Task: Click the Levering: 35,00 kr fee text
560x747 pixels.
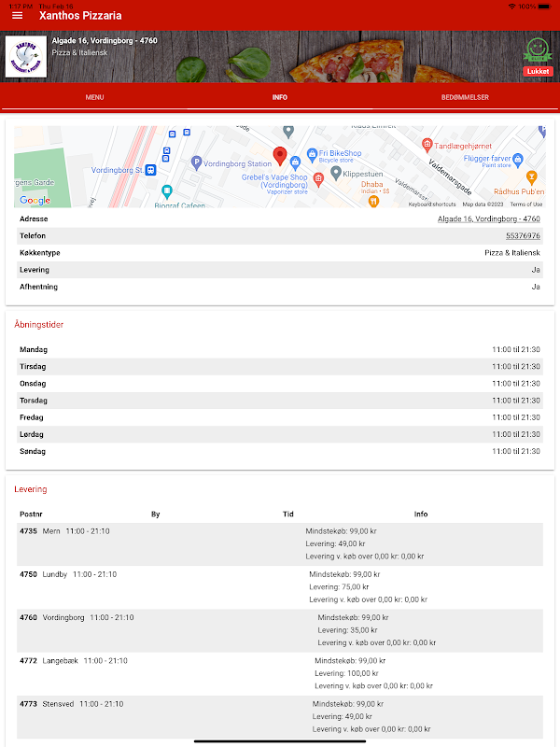Action: coord(347,630)
